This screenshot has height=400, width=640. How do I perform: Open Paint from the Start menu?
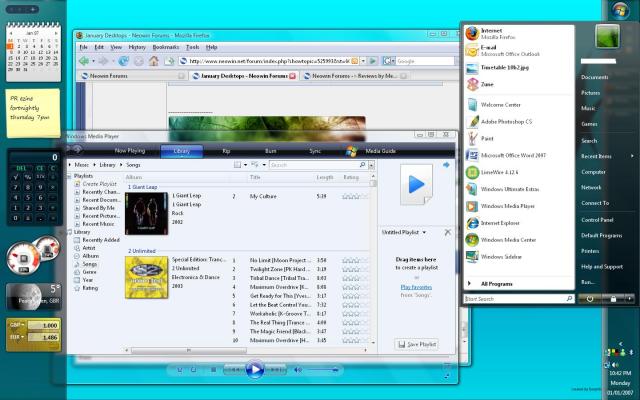(x=518, y=139)
